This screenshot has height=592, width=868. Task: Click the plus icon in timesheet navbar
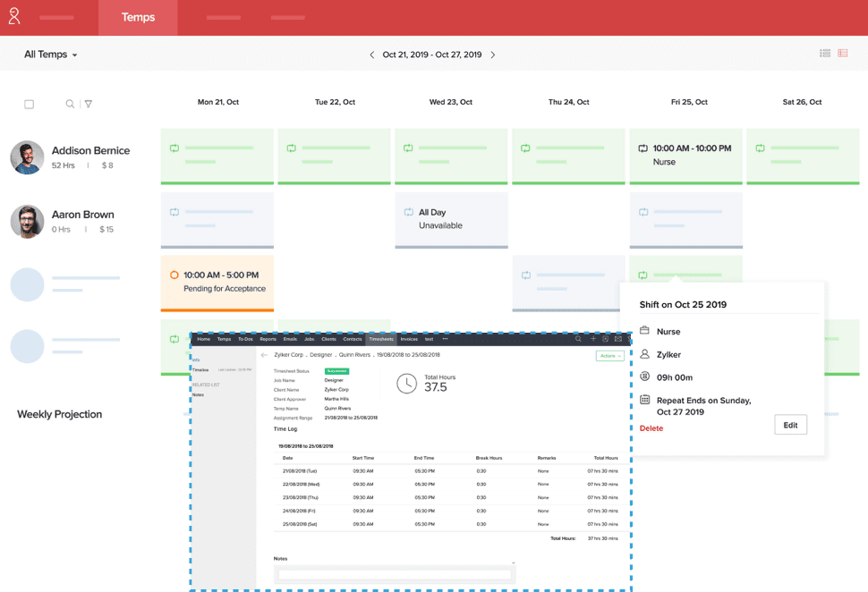592,339
